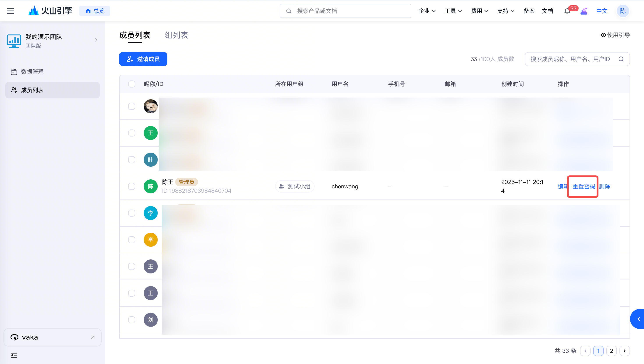Click the Volcano Engine logo
644x364 pixels.
[x=50, y=11]
